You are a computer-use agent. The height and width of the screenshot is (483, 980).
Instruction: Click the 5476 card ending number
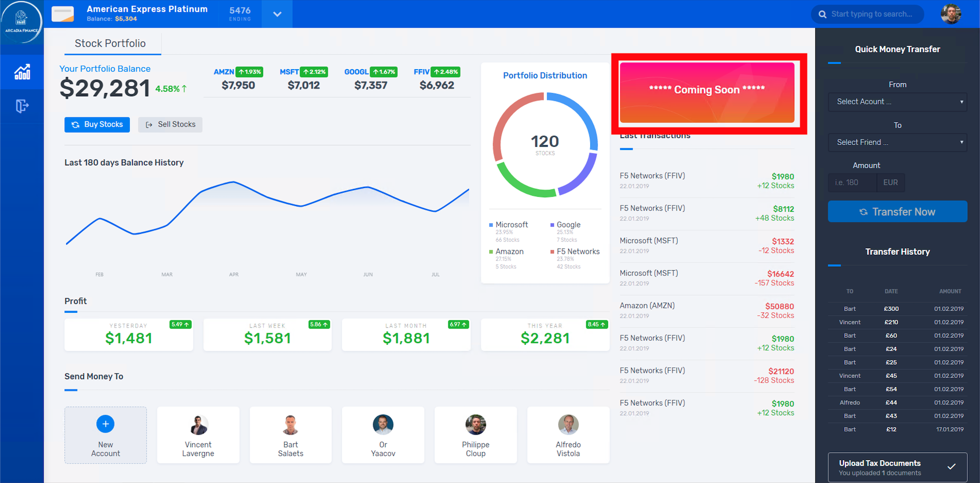coord(240,10)
